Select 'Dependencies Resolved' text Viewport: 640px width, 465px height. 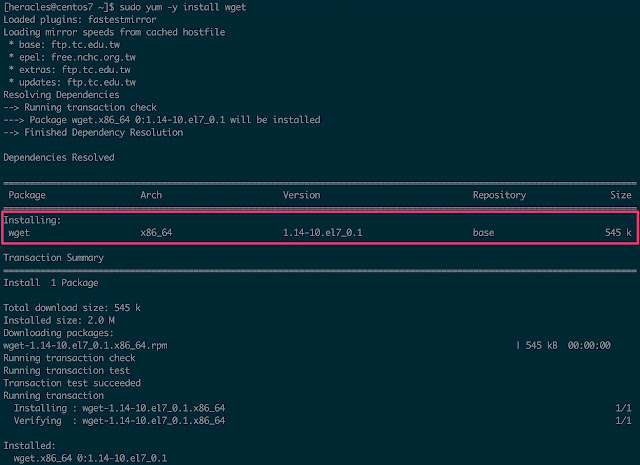pos(59,157)
